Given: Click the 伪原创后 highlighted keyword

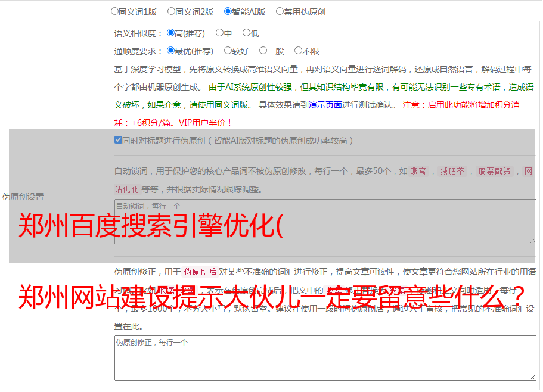Looking at the screenshot, I should 200,272.
